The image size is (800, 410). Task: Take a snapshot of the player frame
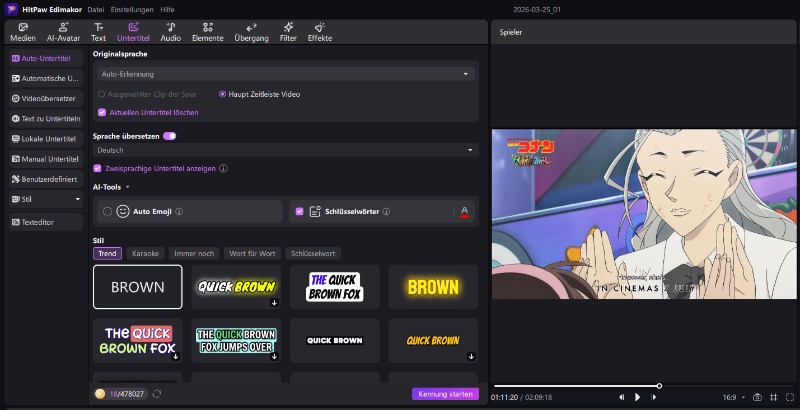758,397
